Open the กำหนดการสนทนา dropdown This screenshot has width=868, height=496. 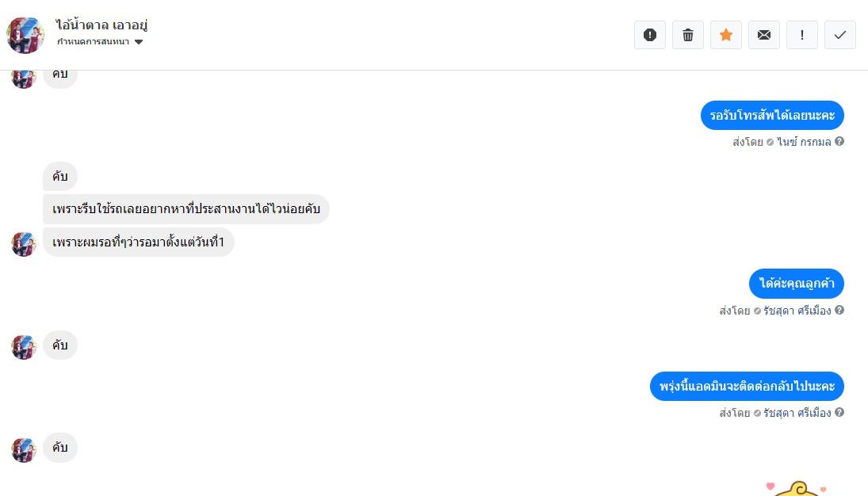click(94, 42)
